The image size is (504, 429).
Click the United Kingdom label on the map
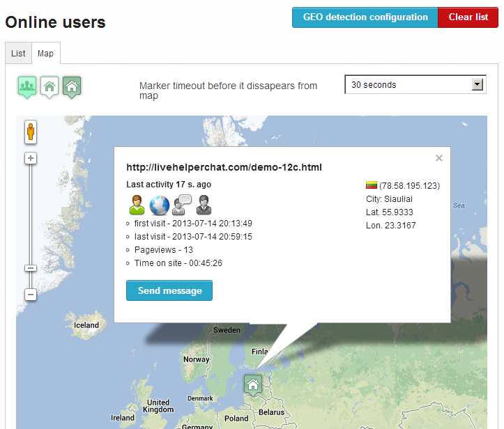[x=158, y=406]
